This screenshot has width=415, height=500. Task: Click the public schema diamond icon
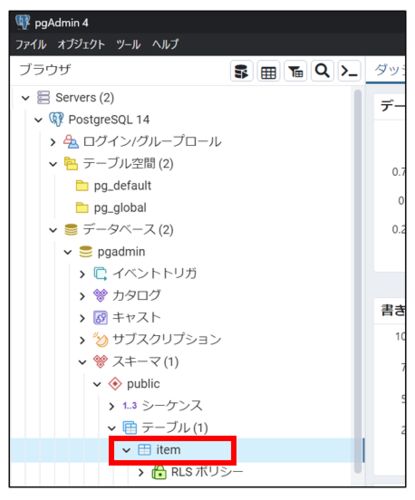click(115, 384)
